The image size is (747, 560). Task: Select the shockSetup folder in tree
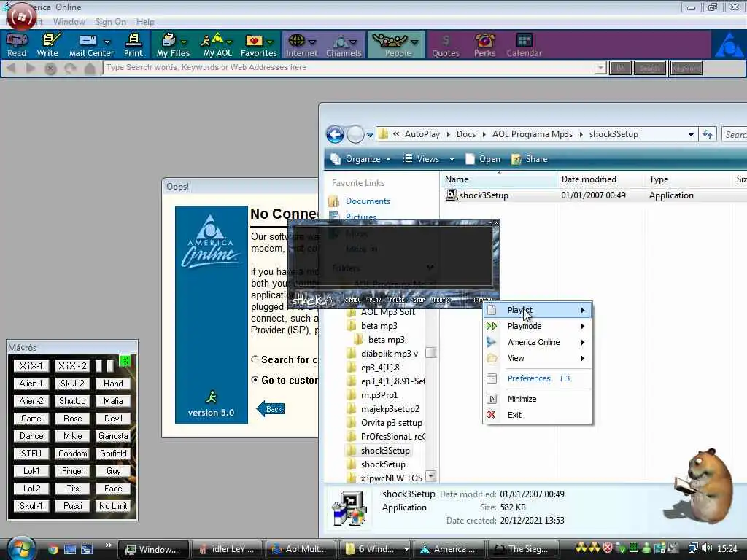coord(383,464)
